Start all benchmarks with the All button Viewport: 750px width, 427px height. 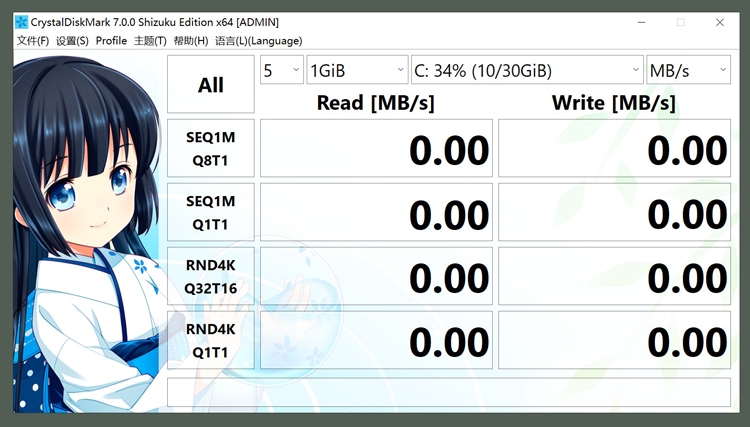(211, 85)
